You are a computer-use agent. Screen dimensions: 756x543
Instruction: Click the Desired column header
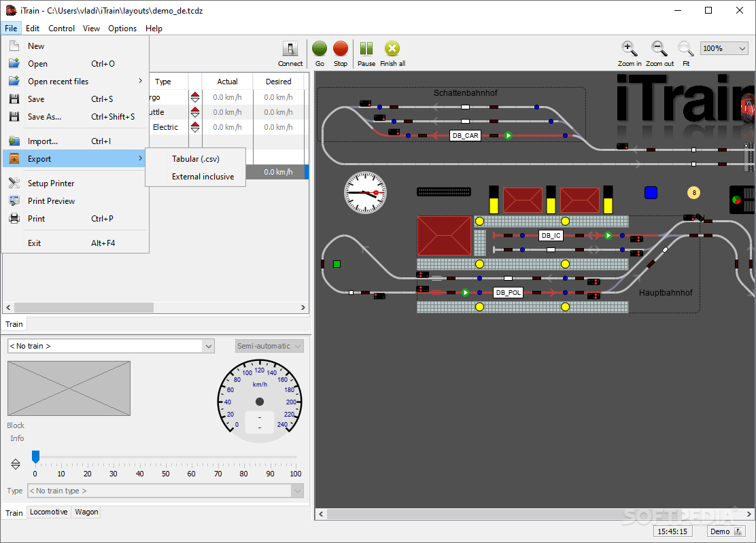pyautogui.click(x=278, y=82)
